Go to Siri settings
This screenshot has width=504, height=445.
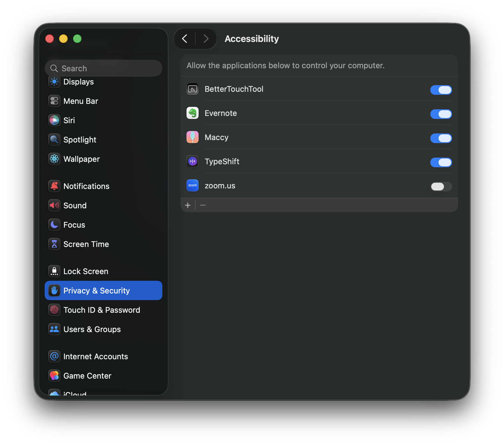point(104,120)
